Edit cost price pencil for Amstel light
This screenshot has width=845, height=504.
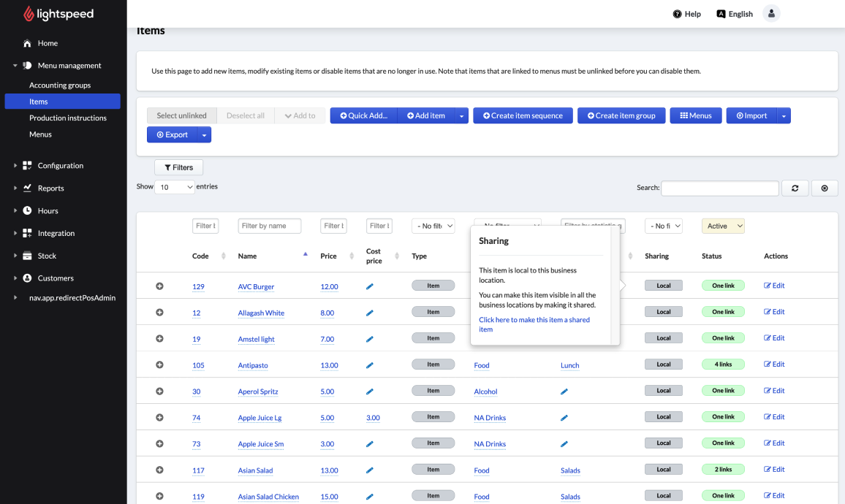[370, 339]
